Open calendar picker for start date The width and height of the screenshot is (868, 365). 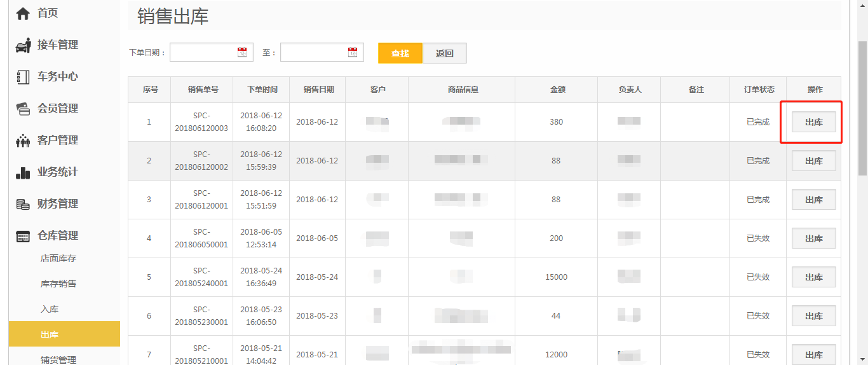point(242,53)
